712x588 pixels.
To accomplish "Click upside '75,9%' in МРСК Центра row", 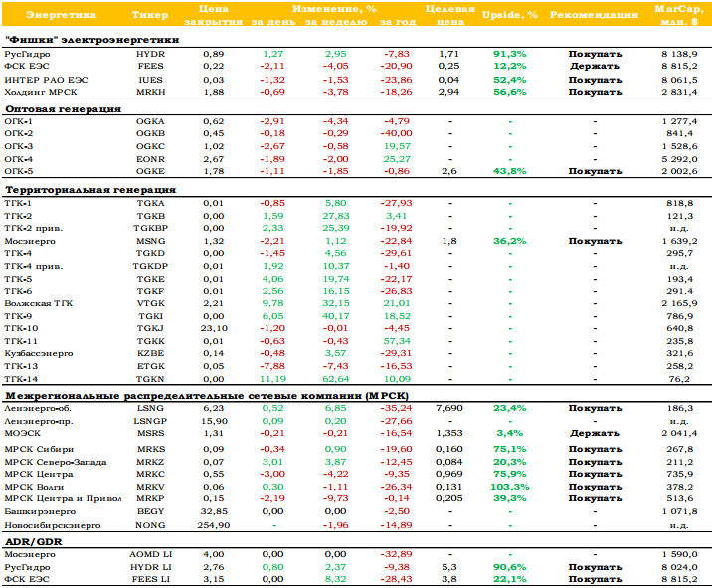I will point(510,474).
